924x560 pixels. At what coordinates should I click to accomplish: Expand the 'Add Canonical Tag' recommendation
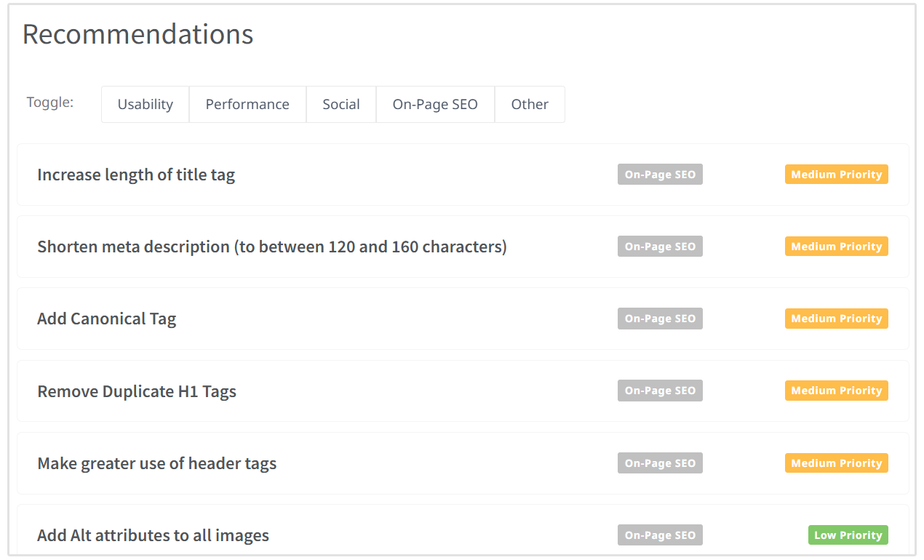click(x=107, y=319)
